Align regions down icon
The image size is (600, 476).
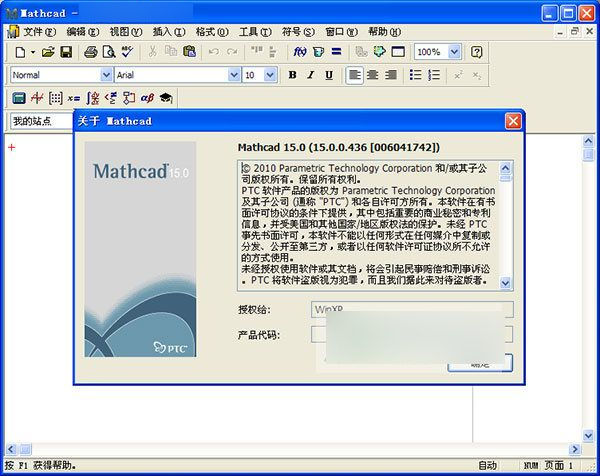click(273, 52)
